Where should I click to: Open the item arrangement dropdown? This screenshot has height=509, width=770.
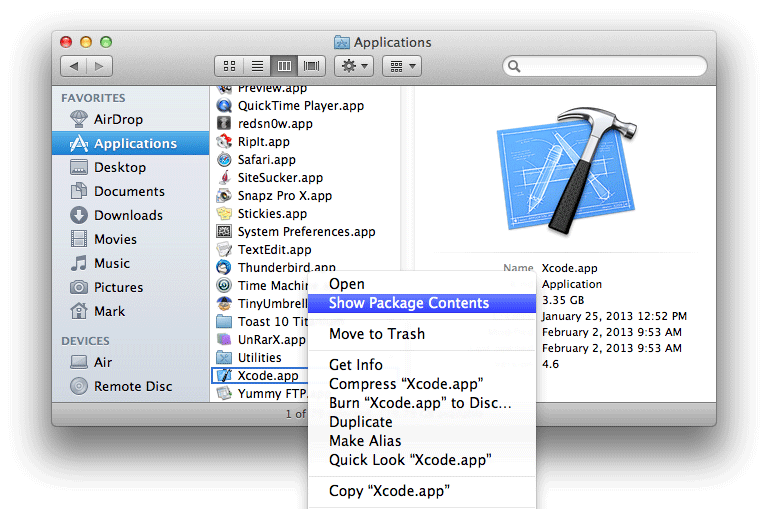(401, 66)
